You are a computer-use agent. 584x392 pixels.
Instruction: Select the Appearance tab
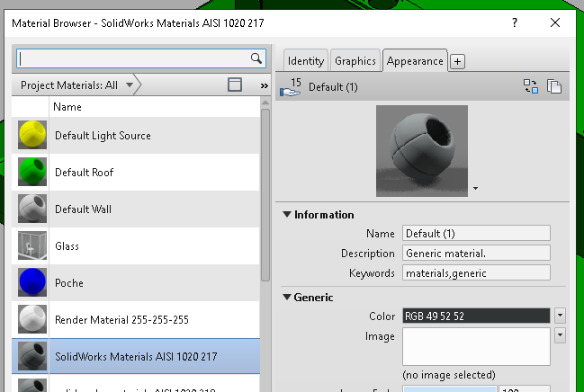point(415,60)
